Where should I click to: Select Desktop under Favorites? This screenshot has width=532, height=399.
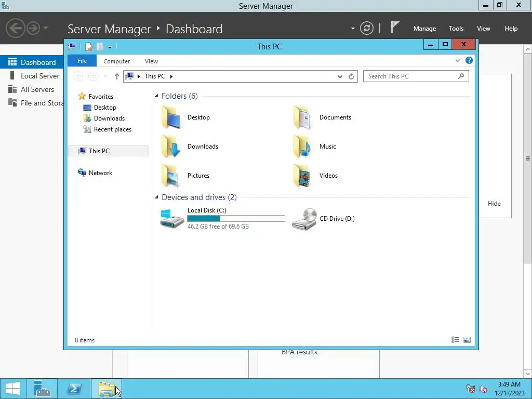click(x=105, y=108)
